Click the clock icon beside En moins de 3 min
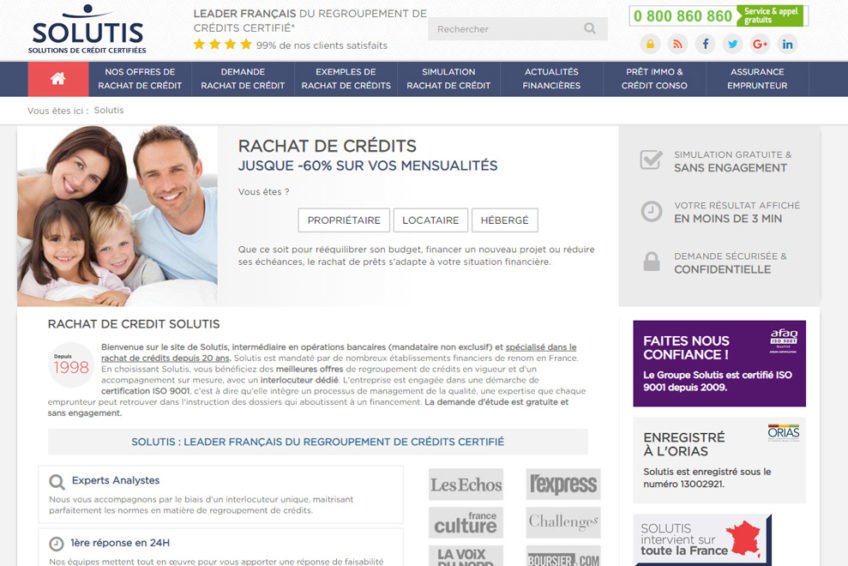Image resolution: width=848 pixels, height=566 pixels. pos(651,211)
